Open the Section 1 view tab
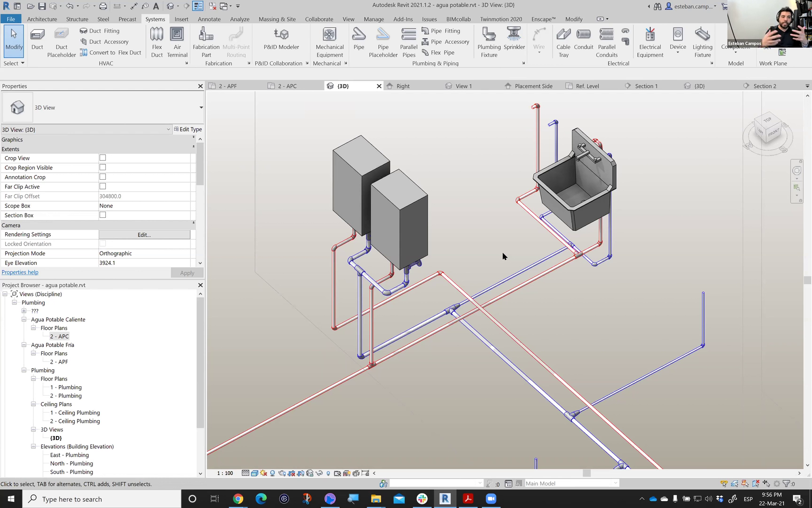This screenshot has width=812, height=508. pyautogui.click(x=646, y=86)
